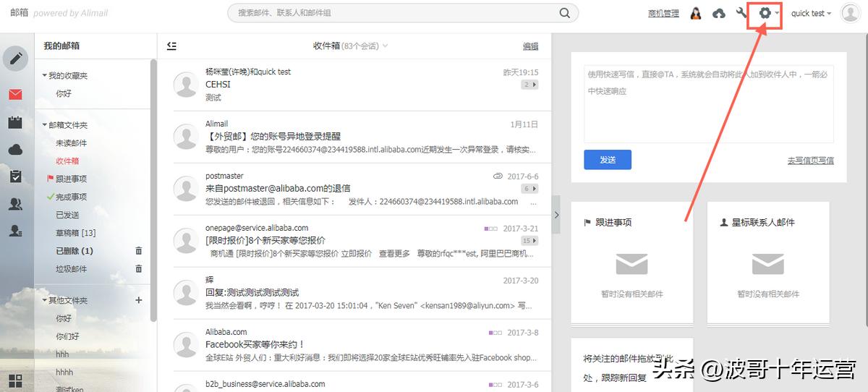Click the user avatar in header
This screenshot has width=868, height=392.
coord(850,13)
